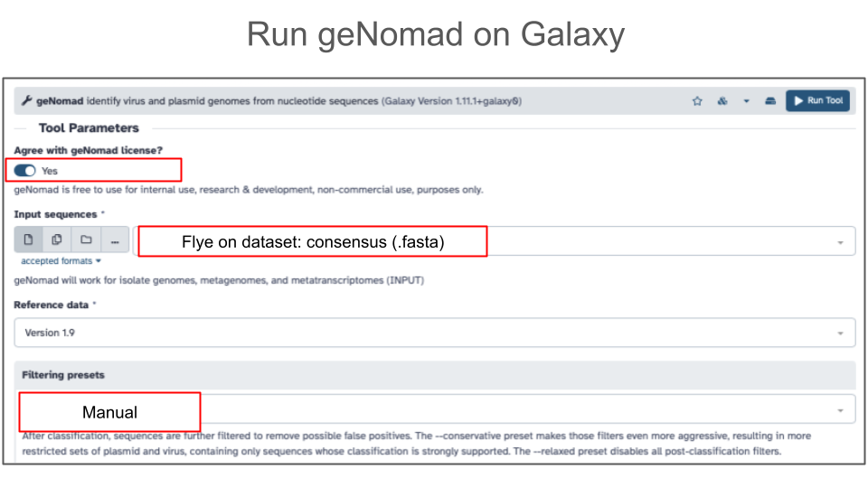Select the multiple datasets input icon
The image size is (868, 488).
tap(56, 240)
